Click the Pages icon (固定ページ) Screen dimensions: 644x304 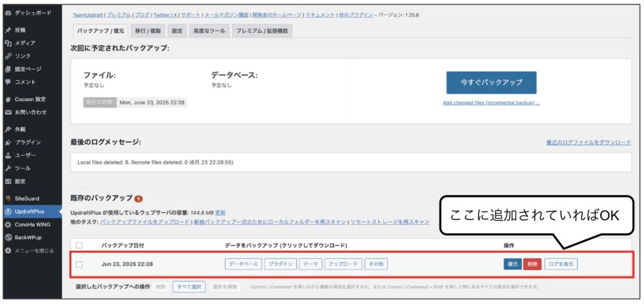[x=8, y=69]
